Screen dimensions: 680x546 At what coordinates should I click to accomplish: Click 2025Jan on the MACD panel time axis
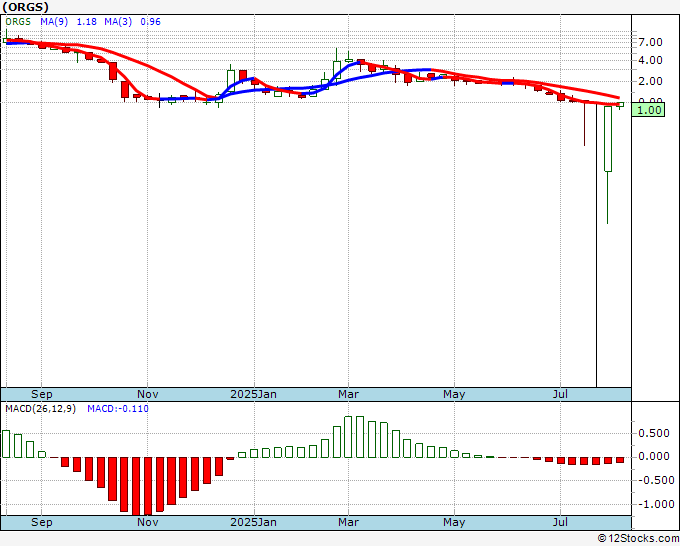tap(253, 522)
